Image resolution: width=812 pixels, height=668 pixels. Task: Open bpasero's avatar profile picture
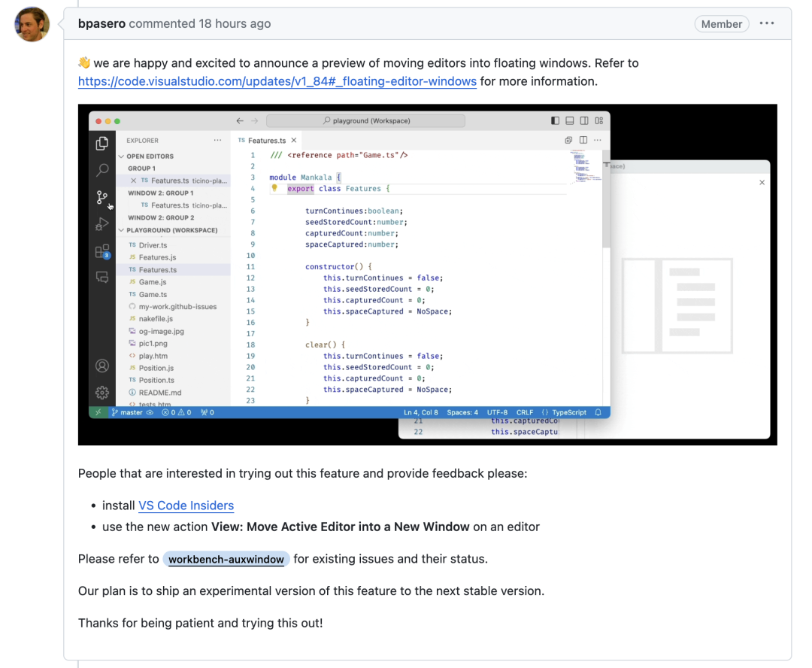[32, 24]
